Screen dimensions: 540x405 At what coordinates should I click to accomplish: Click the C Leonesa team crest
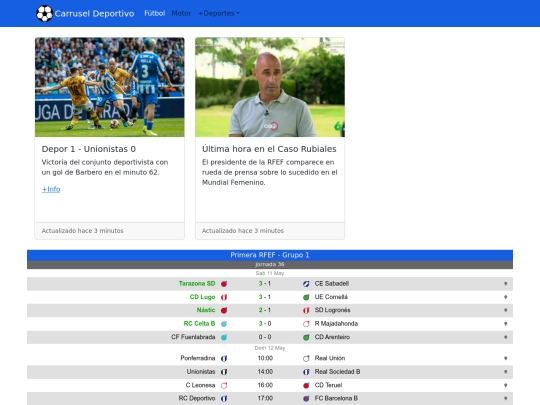tap(224, 385)
